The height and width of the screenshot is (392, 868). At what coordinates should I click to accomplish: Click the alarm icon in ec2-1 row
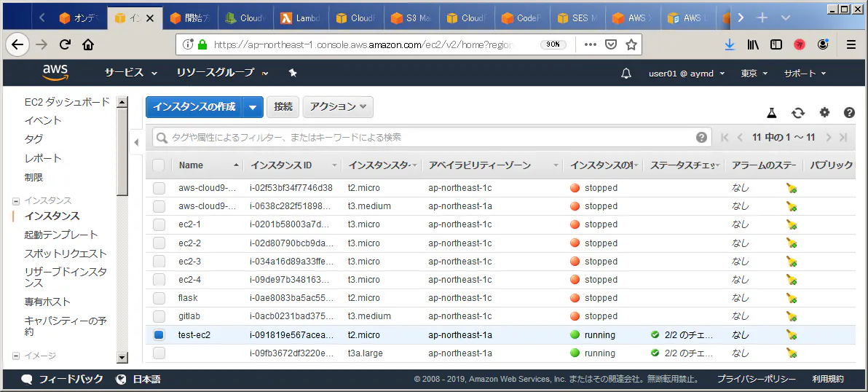792,225
